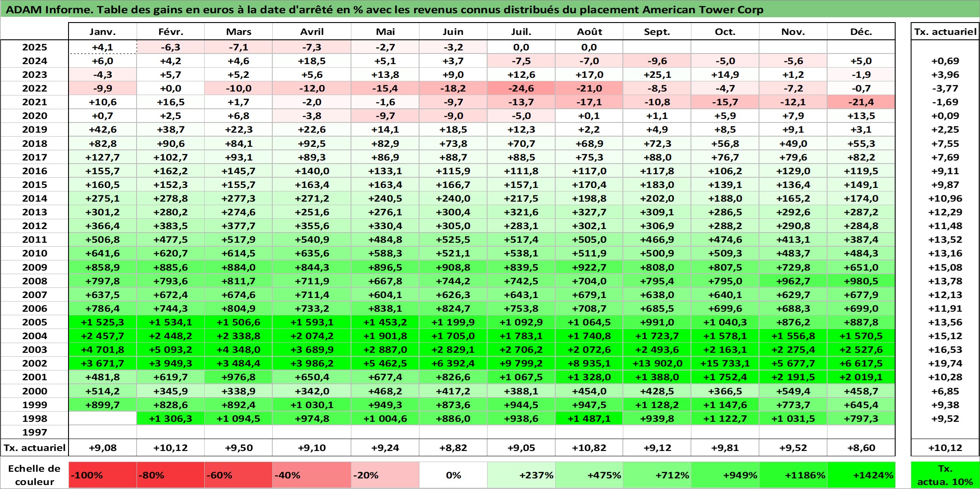The width and height of the screenshot is (980, 489).
Task: Select the -100% red color swatch
Action: click(x=103, y=475)
